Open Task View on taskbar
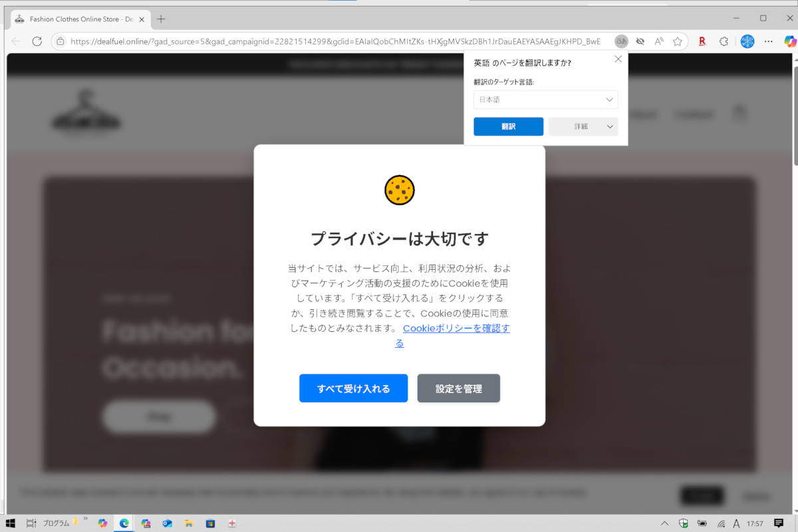Screen dimensions: 798x532 tap(31, 523)
